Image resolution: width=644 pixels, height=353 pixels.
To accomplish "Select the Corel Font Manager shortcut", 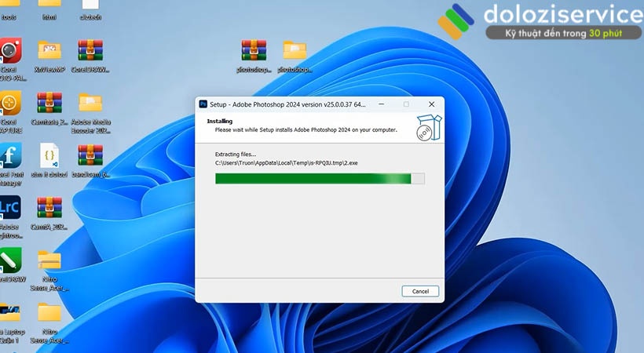I will [11, 155].
